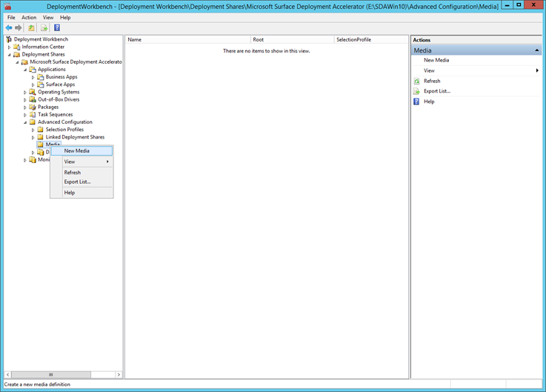Viewport: 546px width, 392px height.
Task: Choose New Media from context menu
Action: tap(77, 150)
